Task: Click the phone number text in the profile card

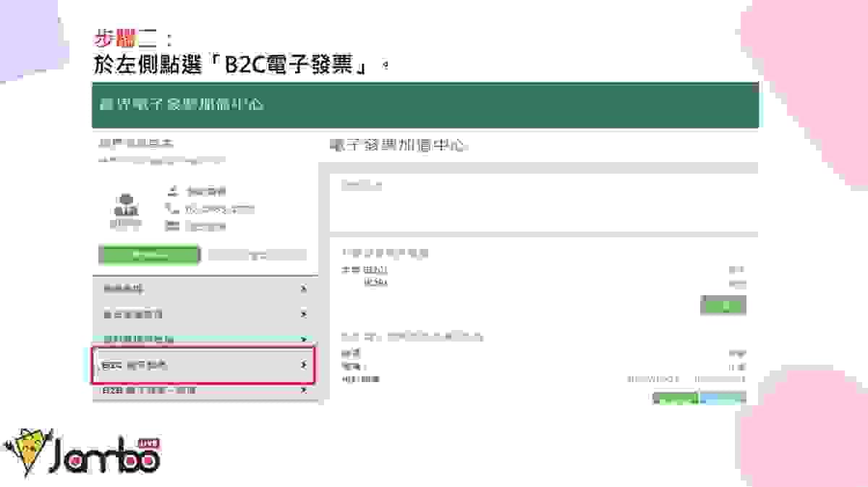Action: pos(220,209)
